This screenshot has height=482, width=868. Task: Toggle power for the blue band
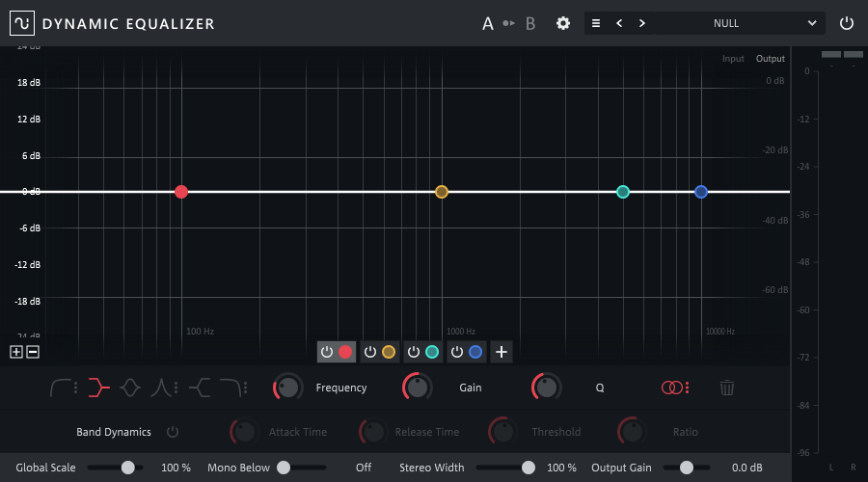(457, 352)
